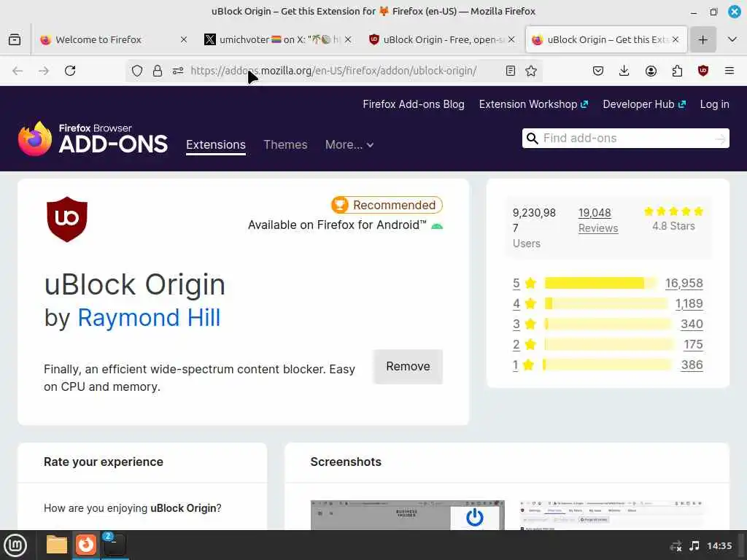Close the uBlock Origin - Free, open-source tab

(x=511, y=39)
